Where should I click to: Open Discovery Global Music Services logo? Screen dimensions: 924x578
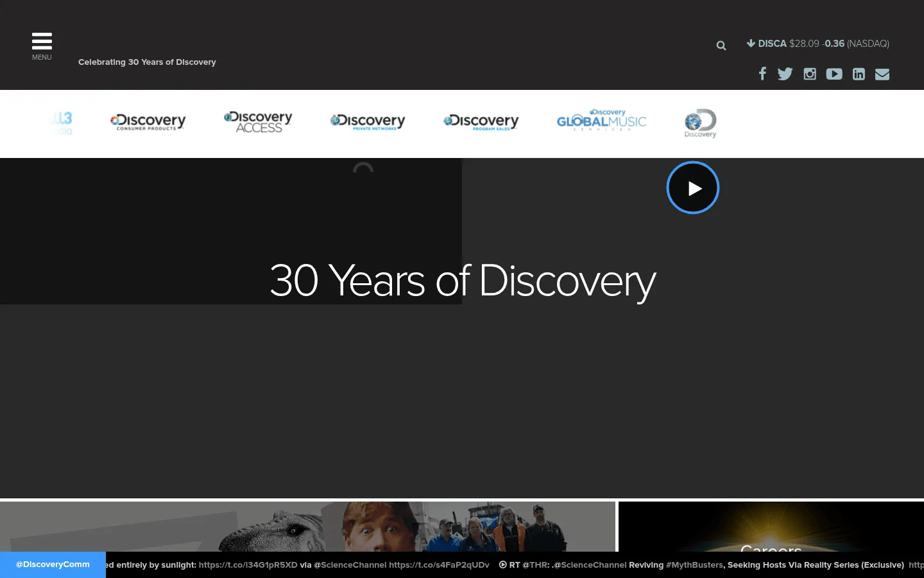pos(601,120)
